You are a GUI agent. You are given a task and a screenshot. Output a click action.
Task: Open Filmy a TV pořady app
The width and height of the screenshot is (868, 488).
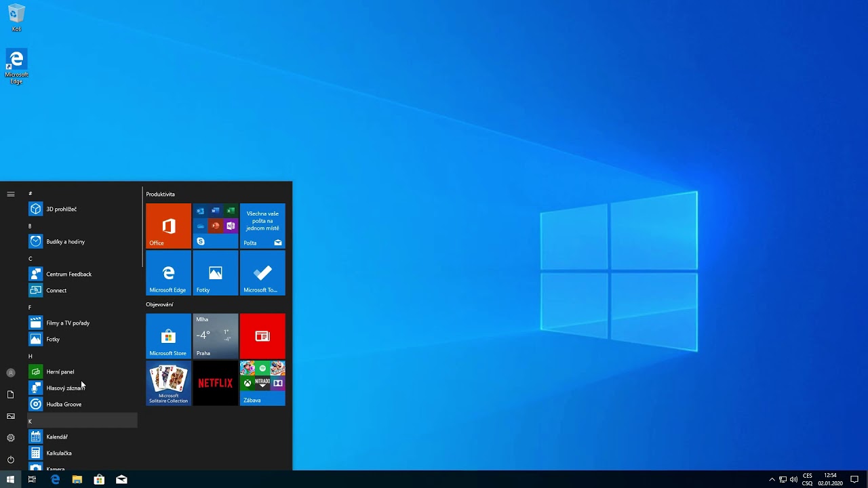coord(82,323)
